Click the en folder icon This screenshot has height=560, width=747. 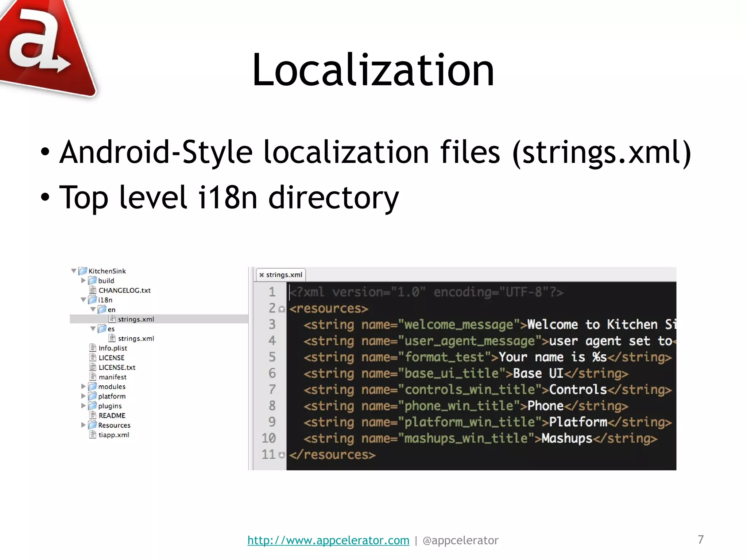pyautogui.click(x=102, y=310)
